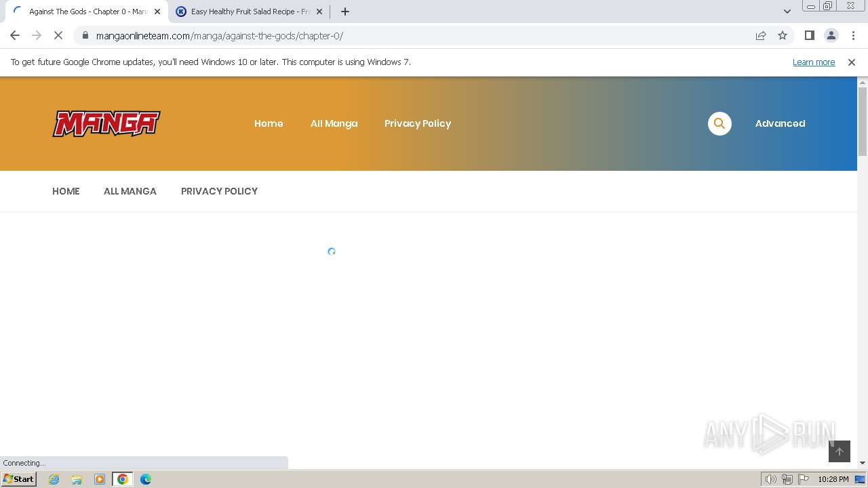
Task: Click the padlock site info icon
Action: coord(85,35)
